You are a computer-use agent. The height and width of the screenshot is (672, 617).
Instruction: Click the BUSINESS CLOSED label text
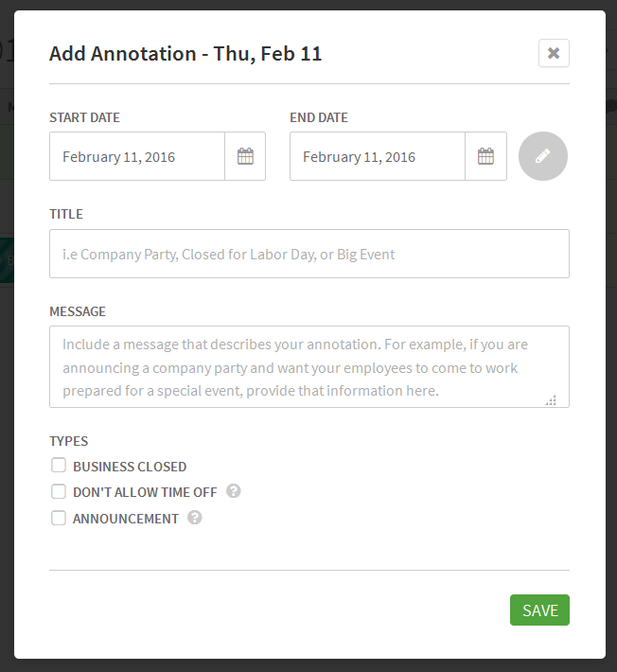[x=130, y=467]
